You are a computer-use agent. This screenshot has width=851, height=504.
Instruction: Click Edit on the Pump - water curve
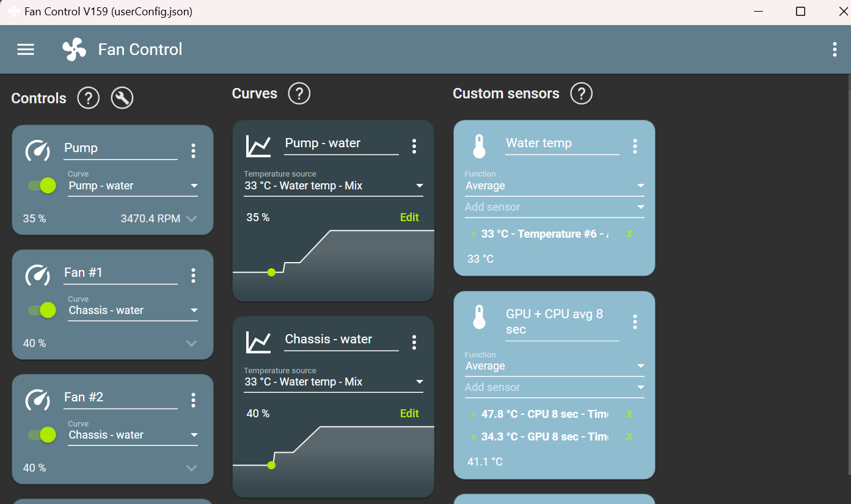[409, 217]
